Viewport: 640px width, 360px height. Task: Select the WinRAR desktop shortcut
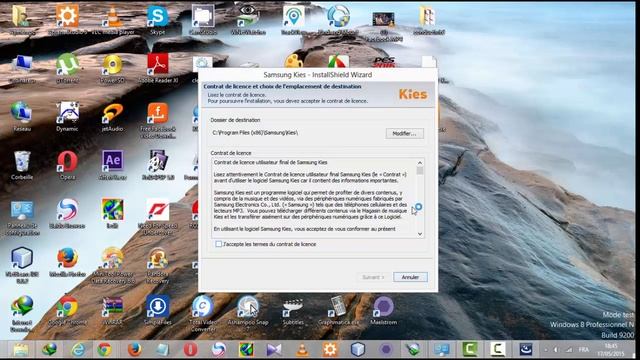pyautogui.click(x=113, y=311)
